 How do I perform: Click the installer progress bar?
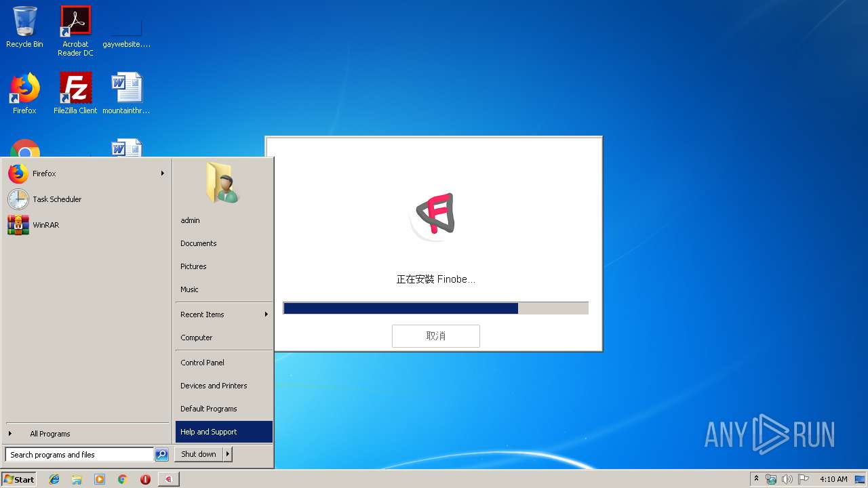coord(435,308)
